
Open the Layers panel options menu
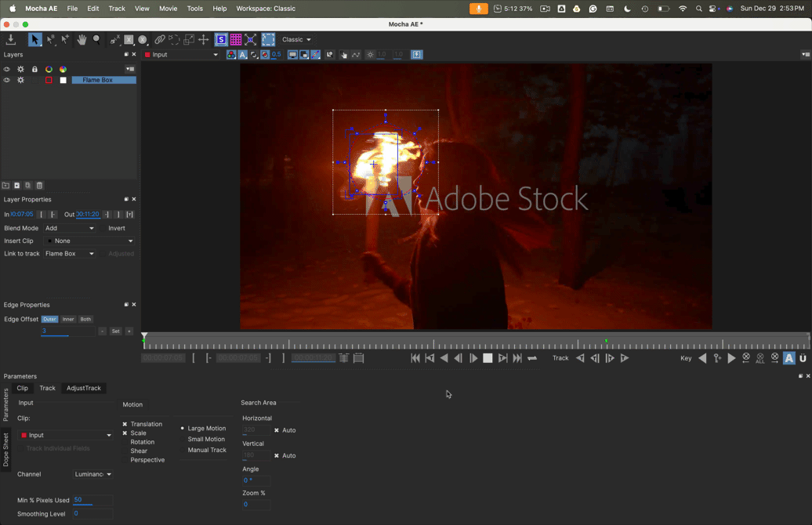click(x=130, y=69)
